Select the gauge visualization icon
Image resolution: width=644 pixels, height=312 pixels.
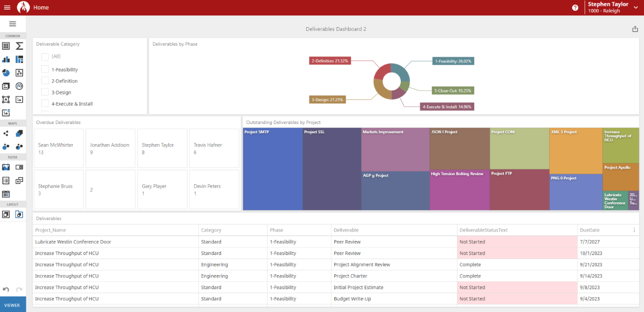19,86
